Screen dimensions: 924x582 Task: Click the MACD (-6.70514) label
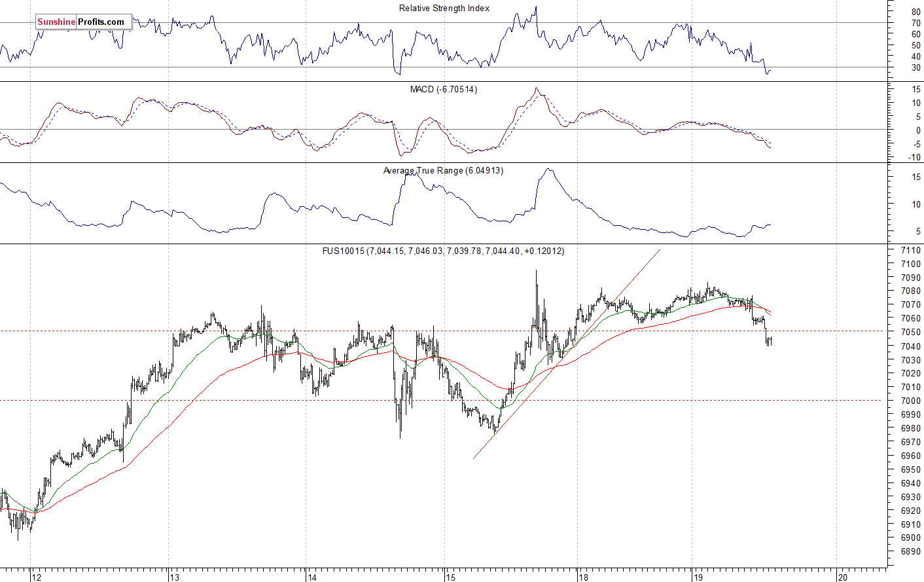(x=444, y=89)
